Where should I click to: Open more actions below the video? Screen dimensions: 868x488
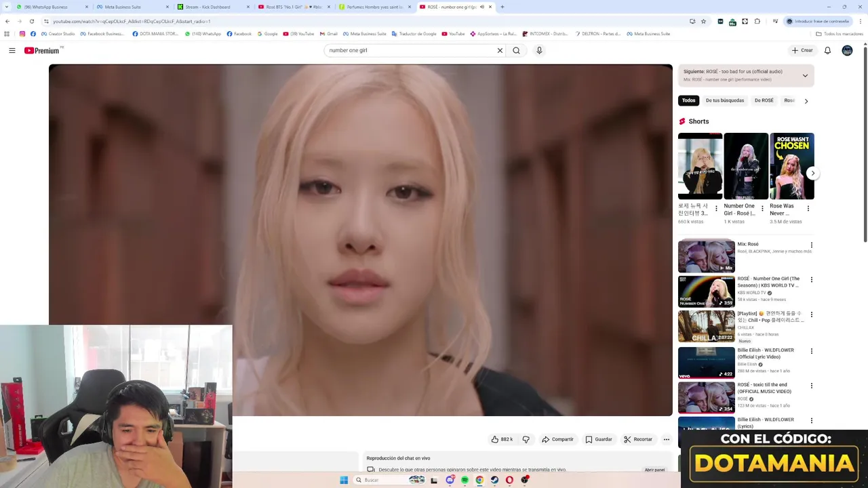pos(666,439)
